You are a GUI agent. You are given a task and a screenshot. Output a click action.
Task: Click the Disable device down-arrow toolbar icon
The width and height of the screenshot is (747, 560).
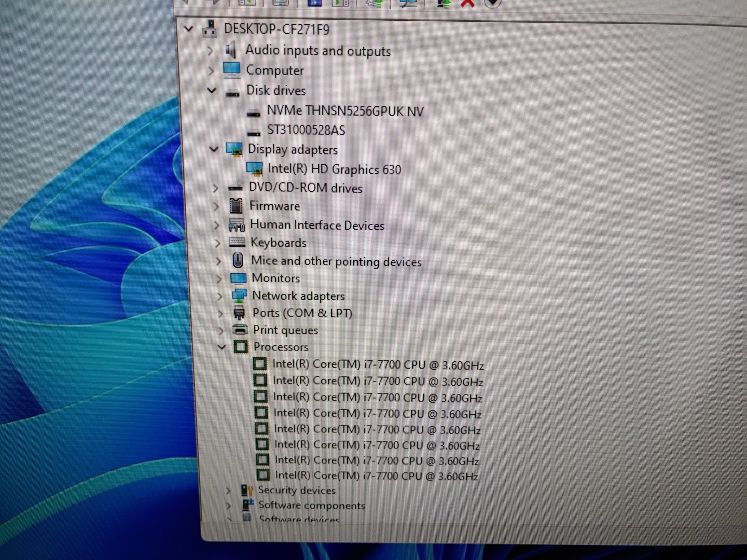click(x=492, y=4)
